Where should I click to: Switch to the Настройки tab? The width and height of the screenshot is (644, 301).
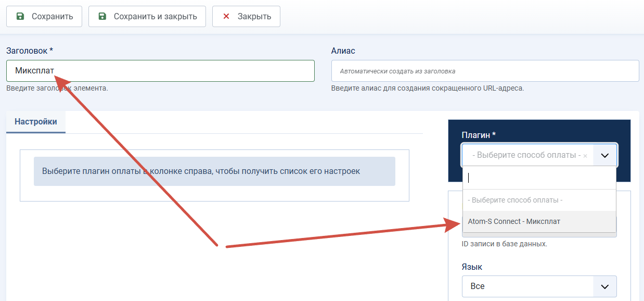click(x=36, y=122)
